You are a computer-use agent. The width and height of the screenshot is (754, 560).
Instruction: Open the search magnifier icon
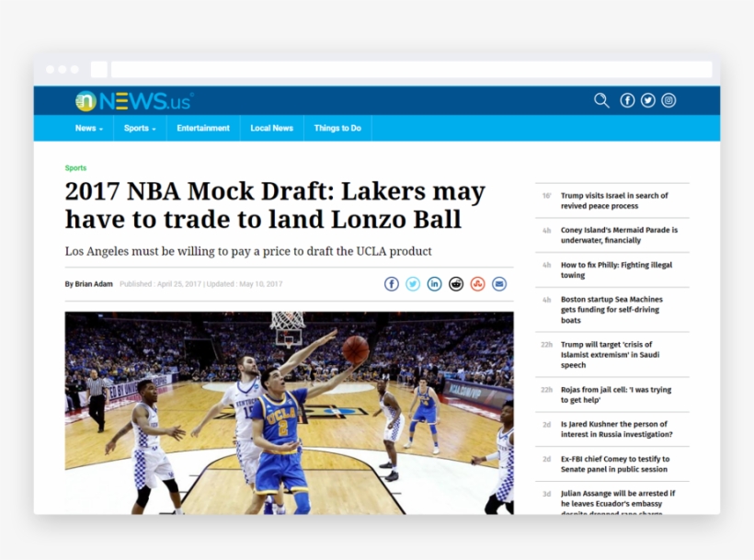[601, 100]
